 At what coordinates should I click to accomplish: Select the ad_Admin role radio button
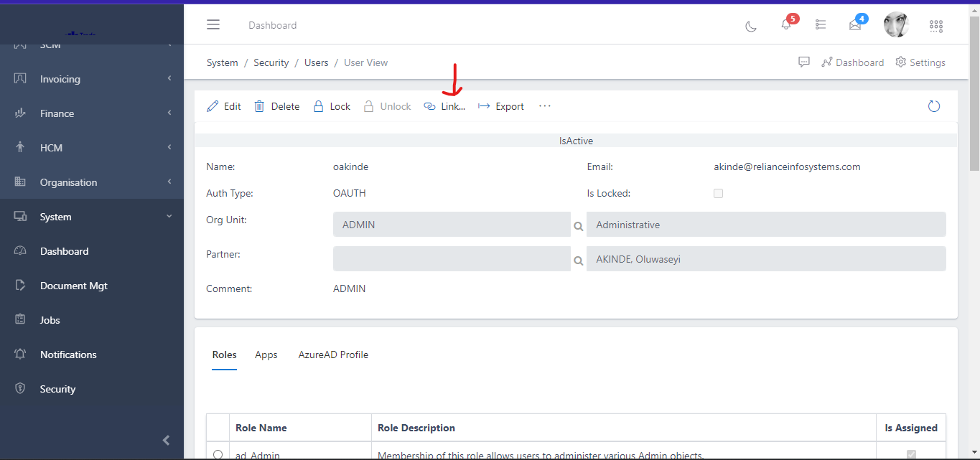tap(218, 454)
